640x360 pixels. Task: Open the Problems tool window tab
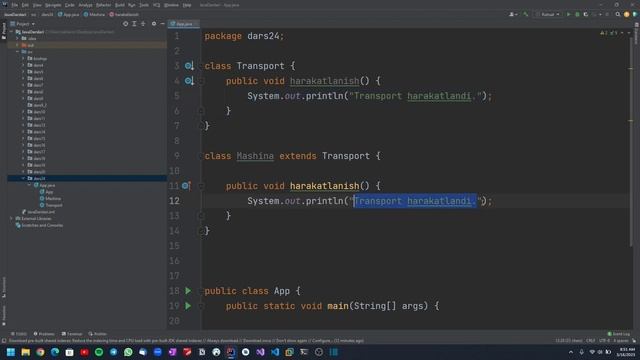[44, 334]
